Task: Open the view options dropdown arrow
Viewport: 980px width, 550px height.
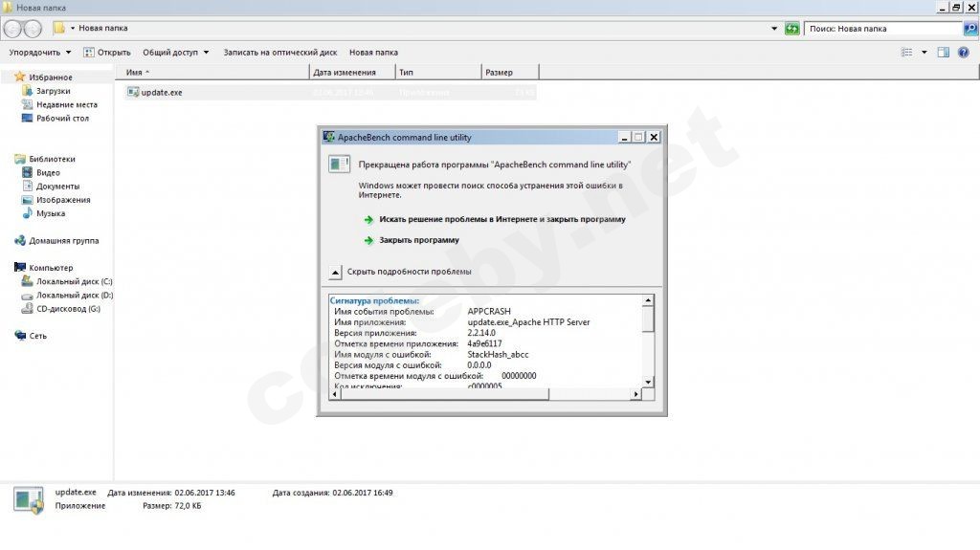Action: pyautogui.click(x=924, y=53)
